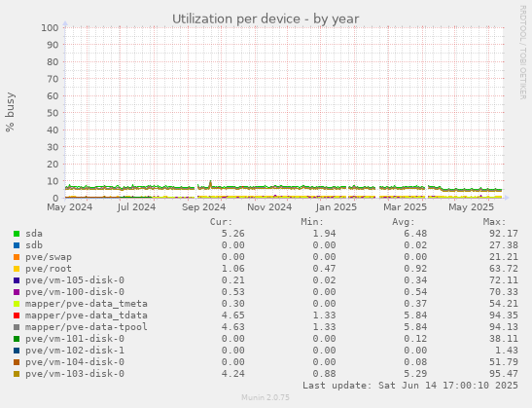This screenshot has width=532, height=408.
Task: Click the pve/vm-102-disk-1 legend swatch
Action: point(17,351)
